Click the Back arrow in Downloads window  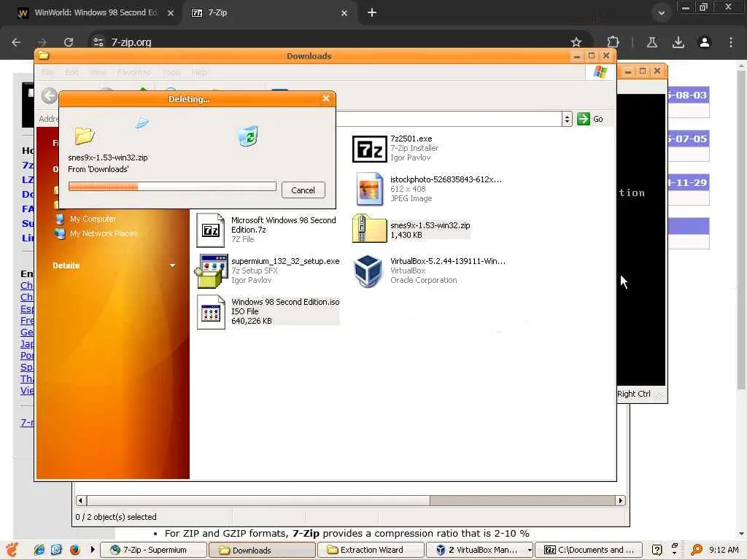(49, 96)
